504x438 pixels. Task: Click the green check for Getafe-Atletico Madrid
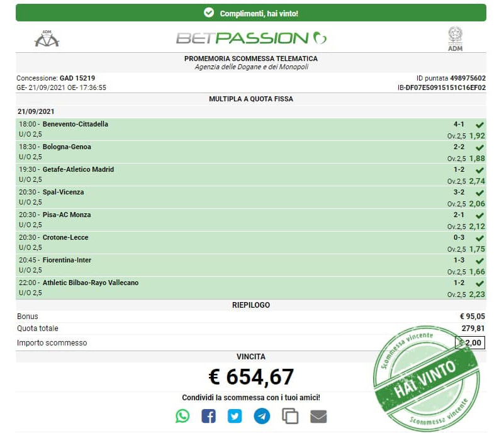pyautogui.click(x=479, y=170)
